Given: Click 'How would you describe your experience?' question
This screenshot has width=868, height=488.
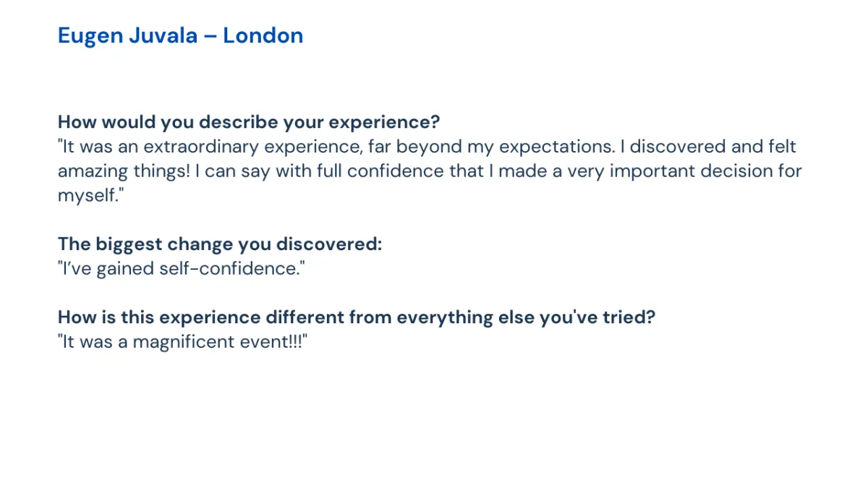Looking at the screenshot, I should coord(249,121).
